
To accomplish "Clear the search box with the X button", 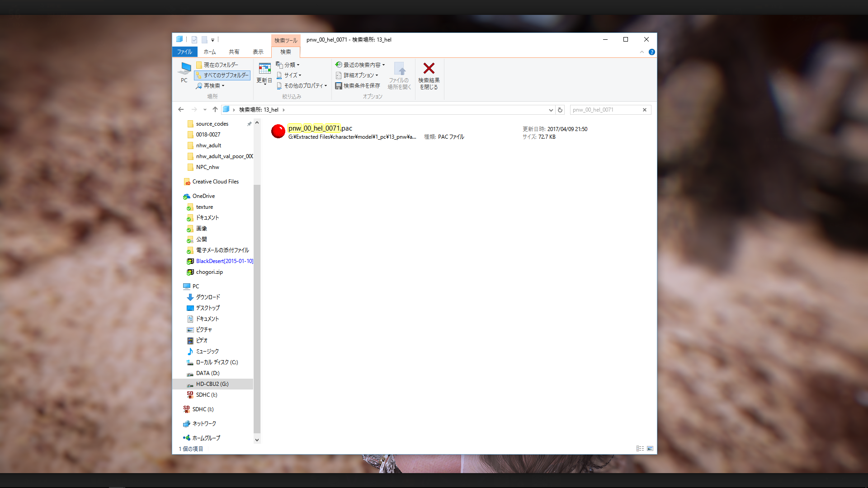I will point(645,110).
